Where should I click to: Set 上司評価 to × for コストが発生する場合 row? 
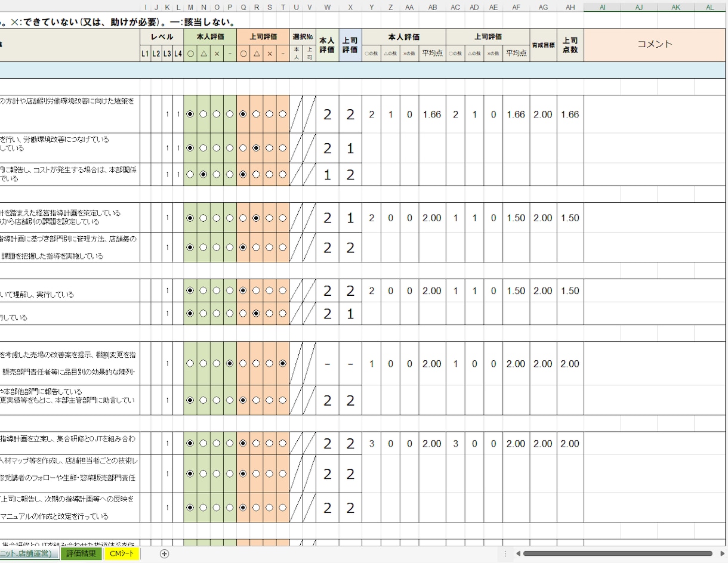[269, 175]
